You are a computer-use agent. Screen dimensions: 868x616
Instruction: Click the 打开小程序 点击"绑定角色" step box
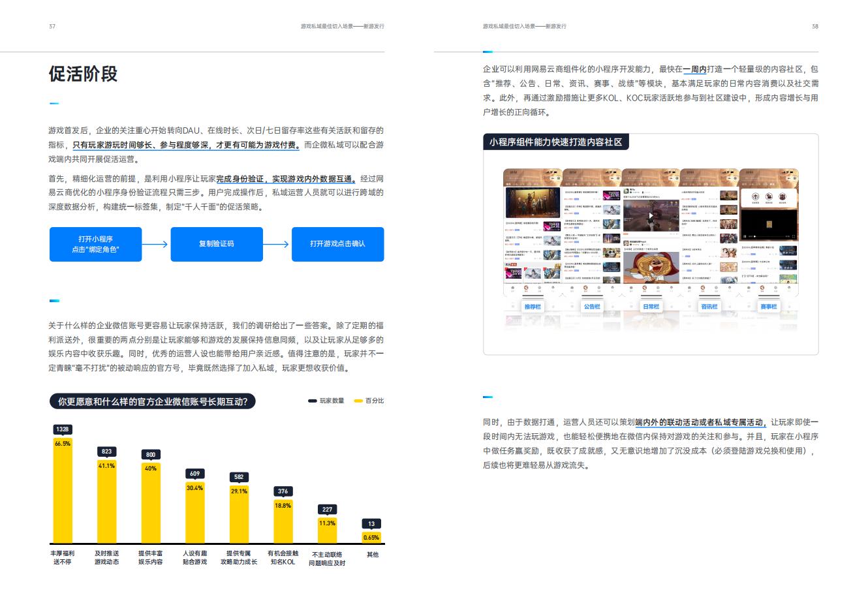(96, 244)
